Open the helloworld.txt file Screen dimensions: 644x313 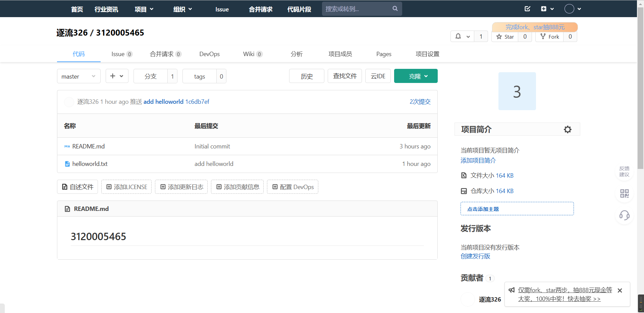(x=90, y=164)
